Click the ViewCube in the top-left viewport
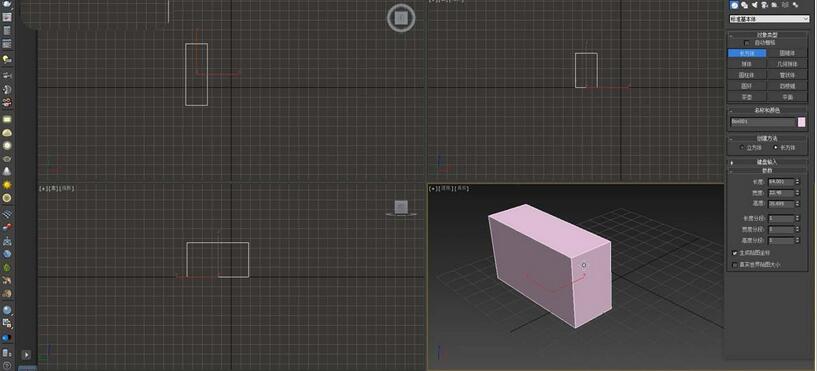The width and height of the screenshot is (817, 371). pos(401,18)
